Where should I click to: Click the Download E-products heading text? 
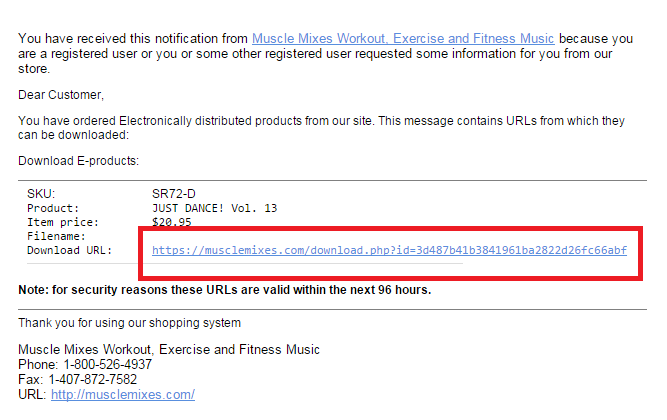(x=78, y=160)
